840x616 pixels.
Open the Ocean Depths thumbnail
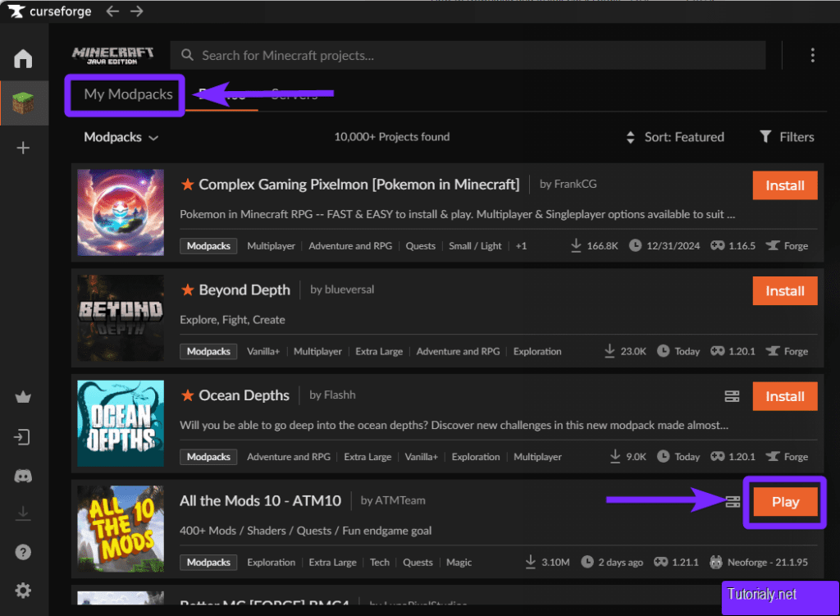coord(121,423)
